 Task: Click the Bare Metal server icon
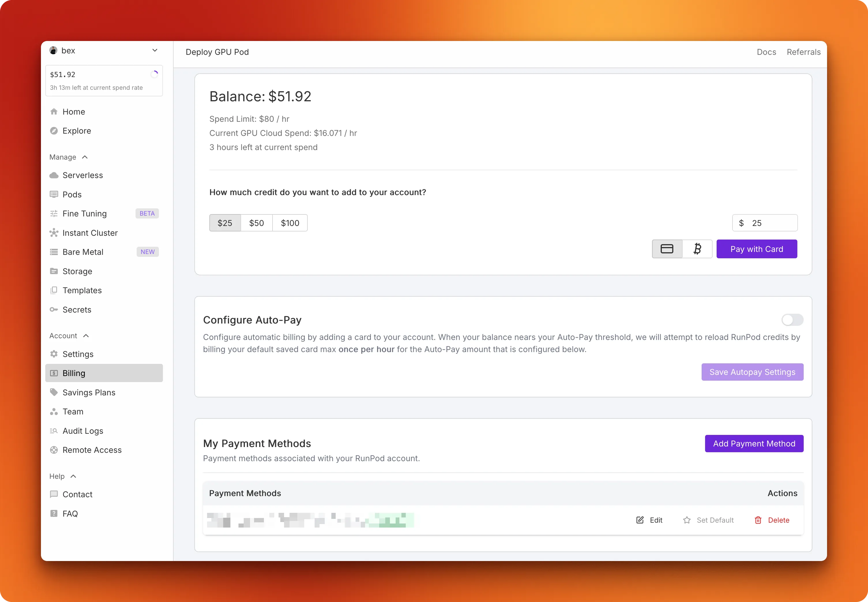click(54, 252)
